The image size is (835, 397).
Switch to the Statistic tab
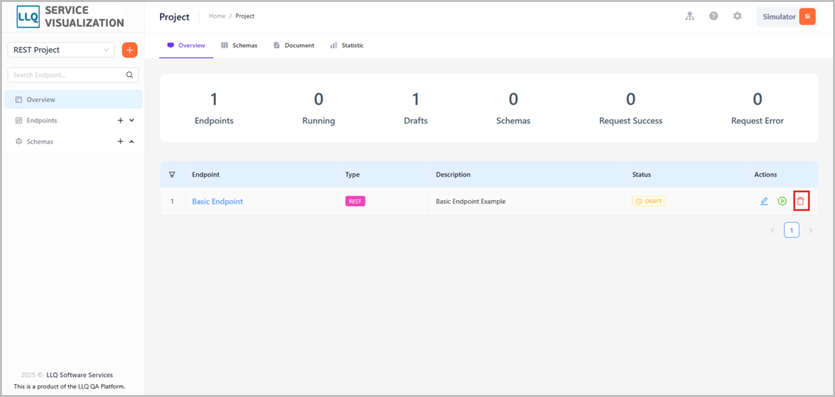[347, 46]
